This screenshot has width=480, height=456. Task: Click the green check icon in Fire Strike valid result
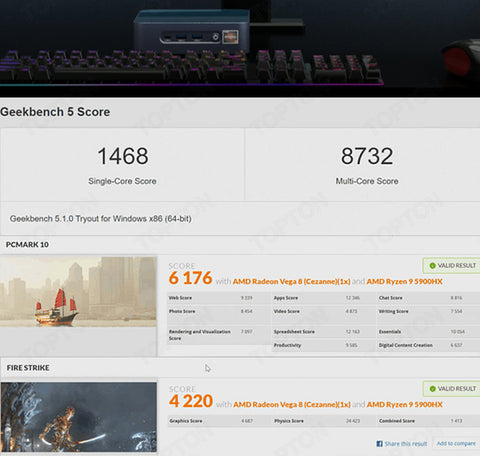tap(433, 389)
